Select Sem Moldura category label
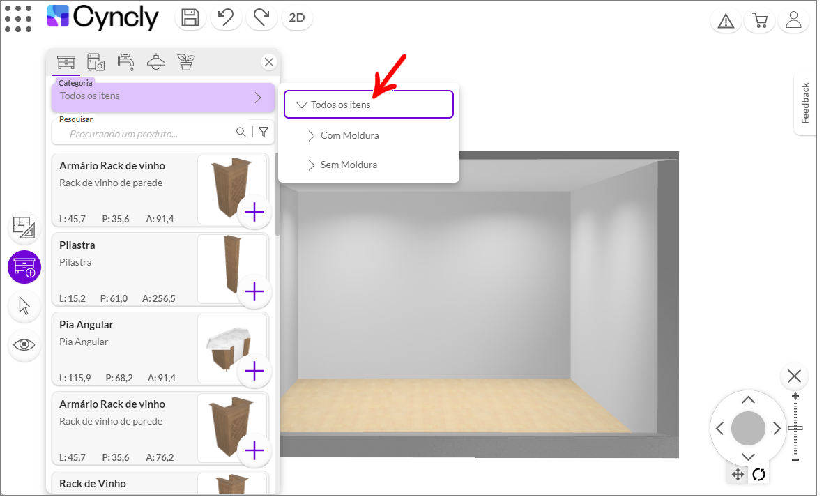 349,165
